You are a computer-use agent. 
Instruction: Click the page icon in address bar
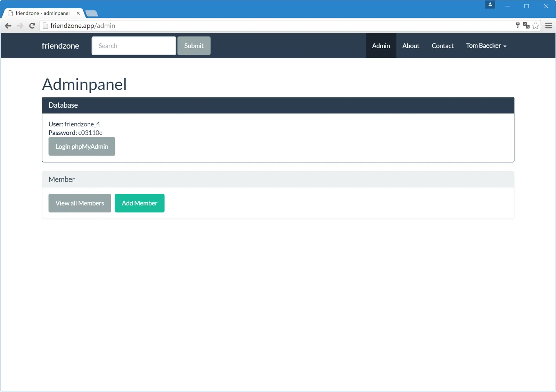point(46,26)
